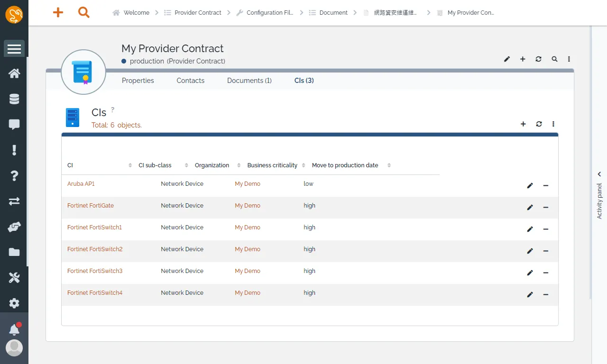The height and width of the screenshot is (364, 607).
Task: Open the user avatar menu
Action: 14,348
